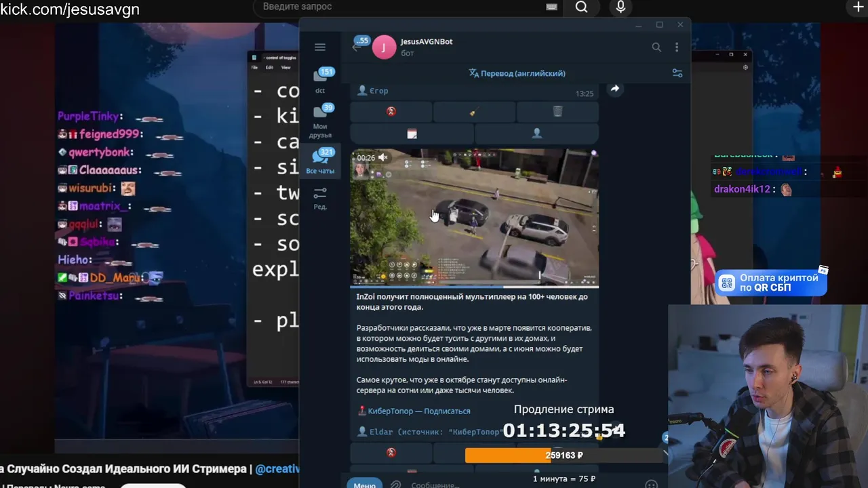Viewport: 868px width, 488px height.
Task: Click the create plus icon in browser
Action: [x=857, y=7]
